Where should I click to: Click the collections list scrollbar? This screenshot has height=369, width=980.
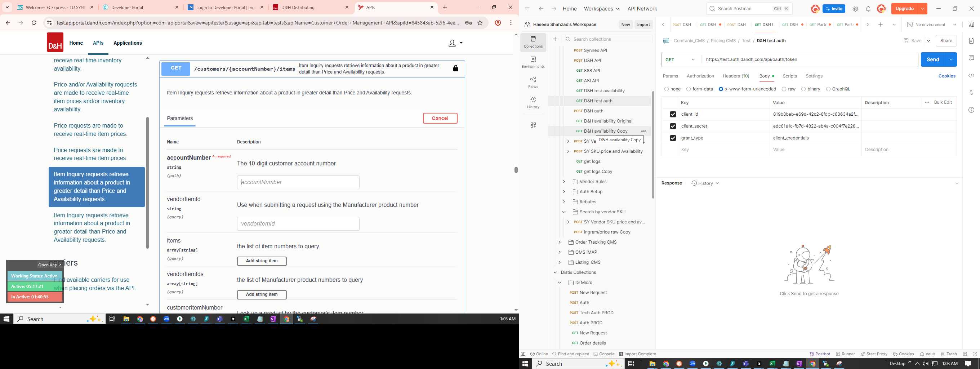[x=653, y=145]
